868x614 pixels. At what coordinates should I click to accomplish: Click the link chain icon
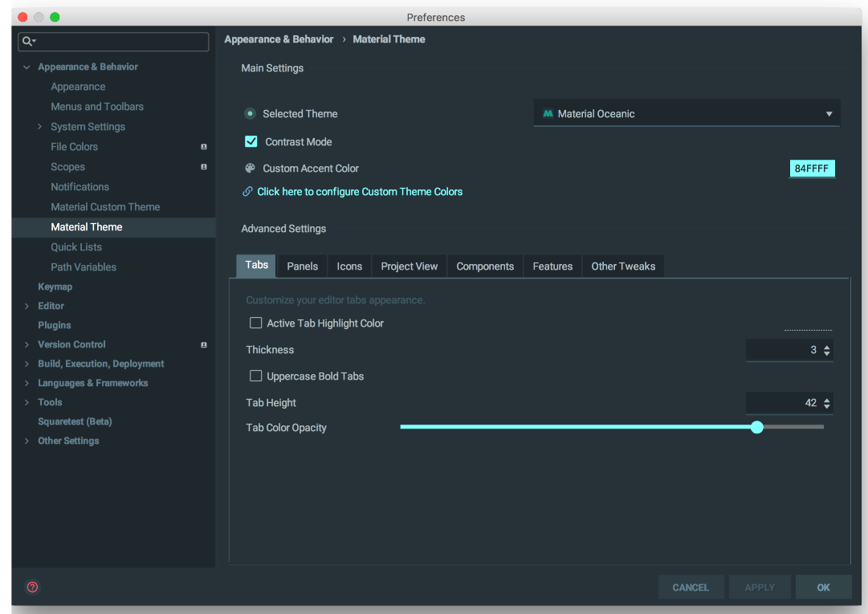tap(247, 191)
